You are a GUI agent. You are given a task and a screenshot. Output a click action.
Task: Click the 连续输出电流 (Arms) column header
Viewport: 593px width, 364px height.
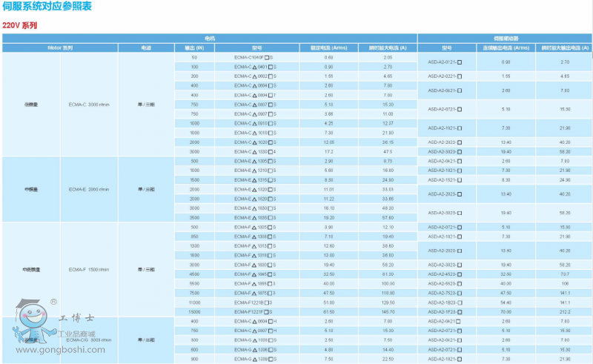[x=505, y=47]
